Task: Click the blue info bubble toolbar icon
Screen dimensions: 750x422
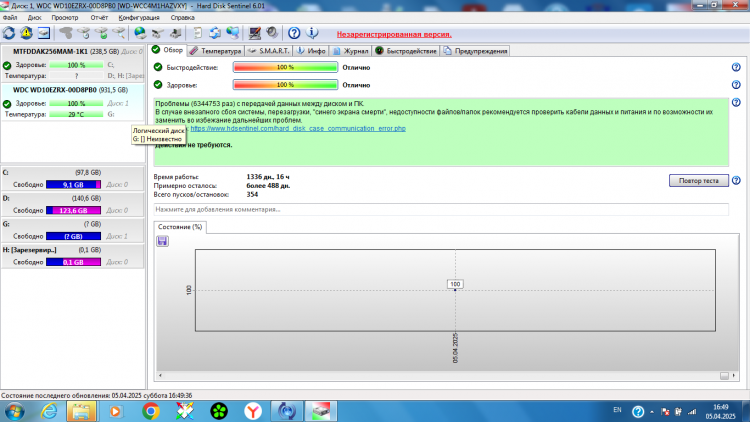Action: (312, 33)
